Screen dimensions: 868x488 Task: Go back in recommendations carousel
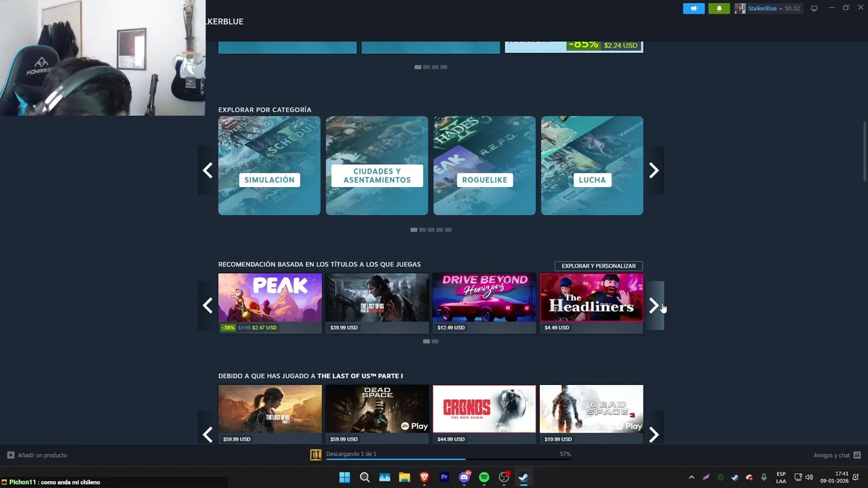208,306
